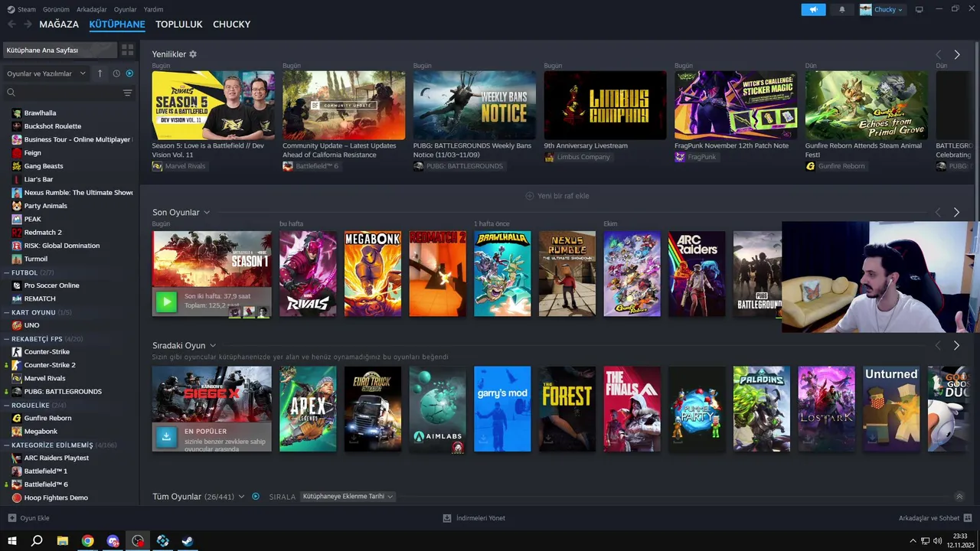Select Buckshot Roulette in game list
The width and height of the screenshot is (980, 551).
53,126
